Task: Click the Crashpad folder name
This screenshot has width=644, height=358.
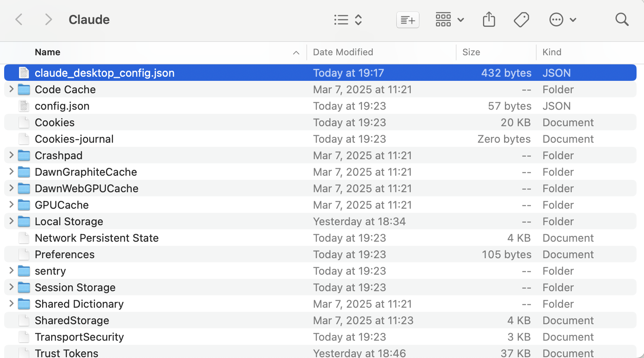Action: click(59, 155)
